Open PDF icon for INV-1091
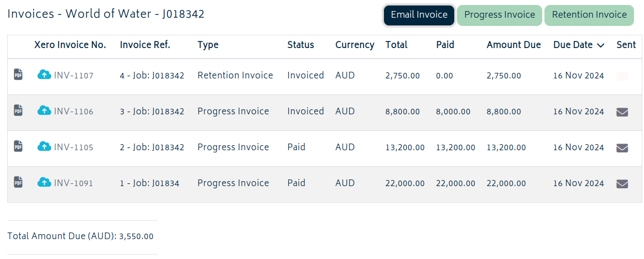The width and height of the screenshot is (644, 259). [18, 182]
